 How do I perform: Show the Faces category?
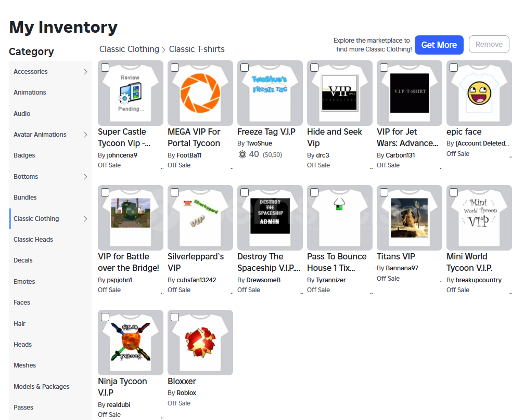[50, 302]
